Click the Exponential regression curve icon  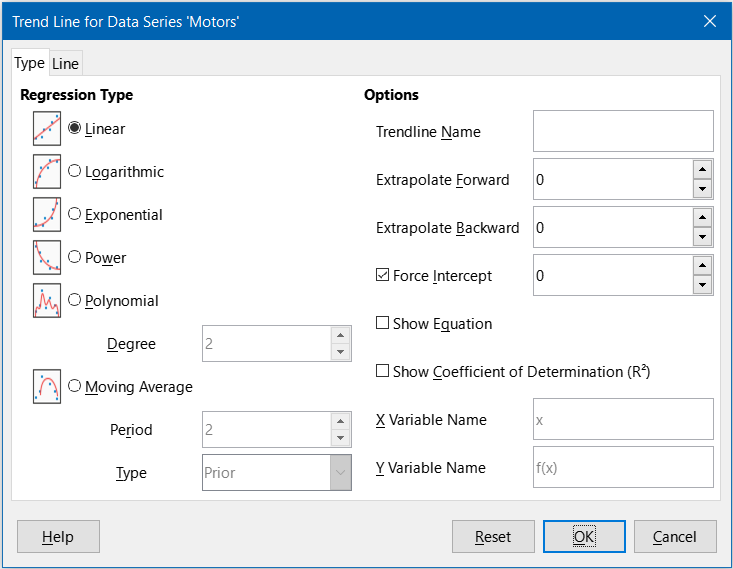47,215
